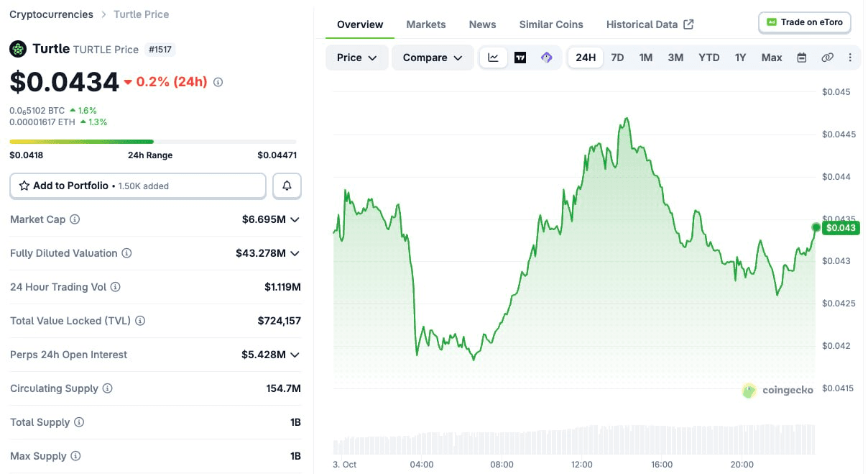
Task: Copy chart link with chain icon
Action: [x=828, y=58]
